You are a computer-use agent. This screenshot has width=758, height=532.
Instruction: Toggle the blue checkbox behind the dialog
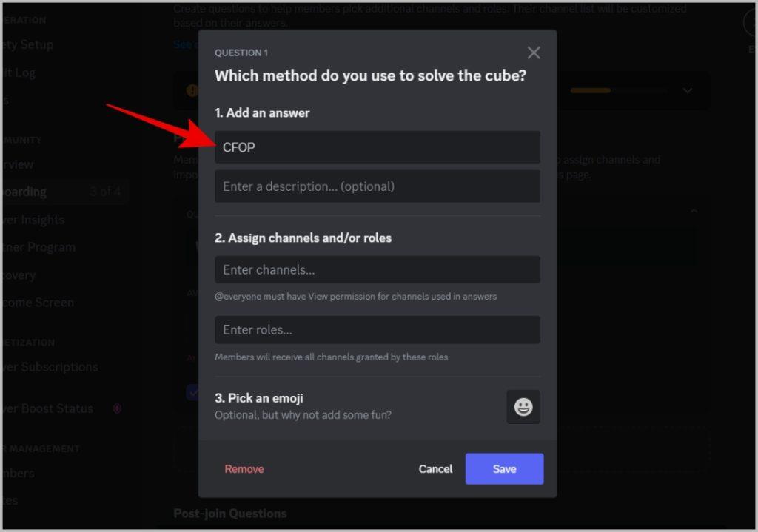[x=192, y=392]
